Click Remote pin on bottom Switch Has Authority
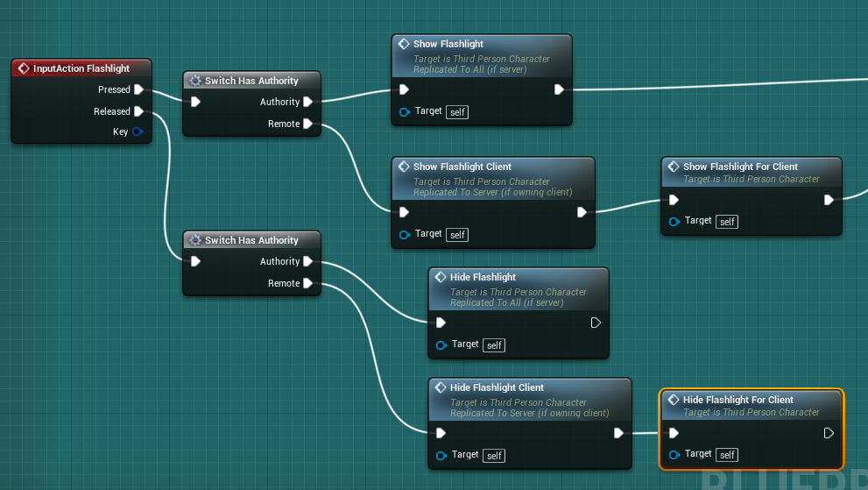This screenshot has height=490, width=868. (x=308, y=284)
